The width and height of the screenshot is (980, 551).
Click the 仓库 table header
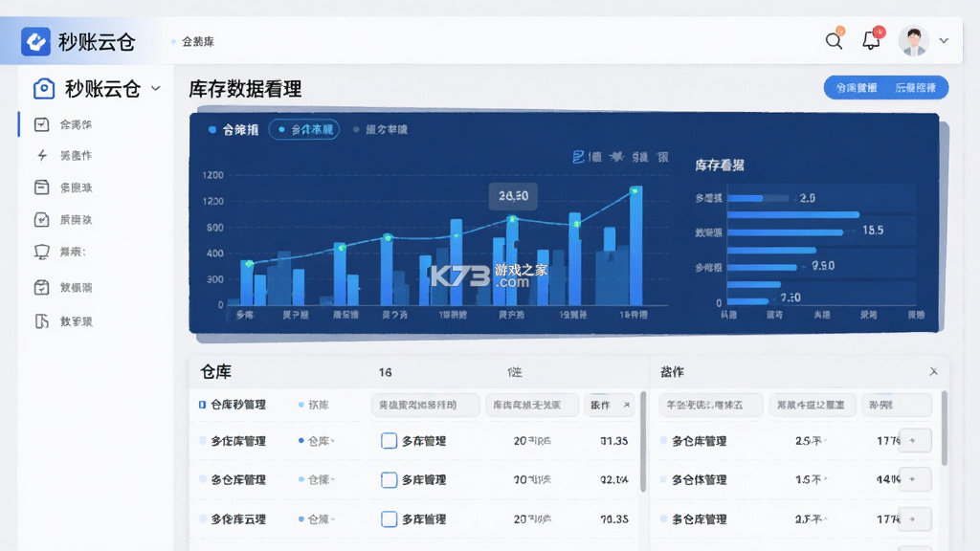click(215, 372)
